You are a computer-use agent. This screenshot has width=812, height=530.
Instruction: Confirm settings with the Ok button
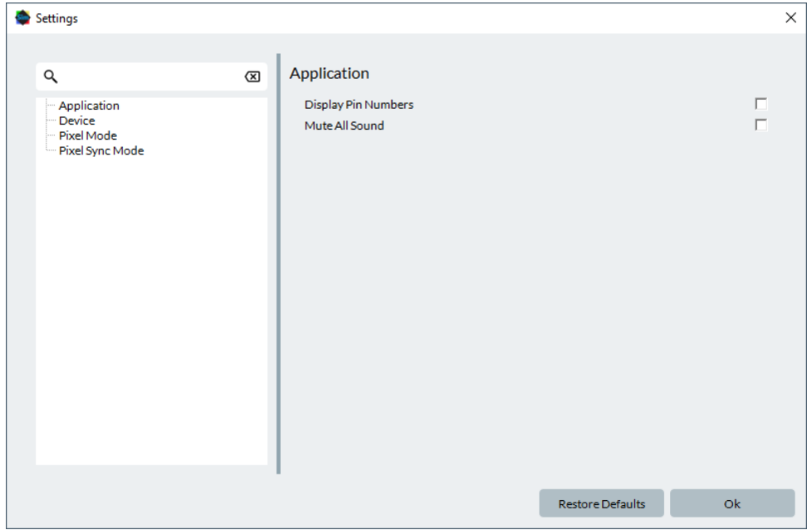[731, 503]
